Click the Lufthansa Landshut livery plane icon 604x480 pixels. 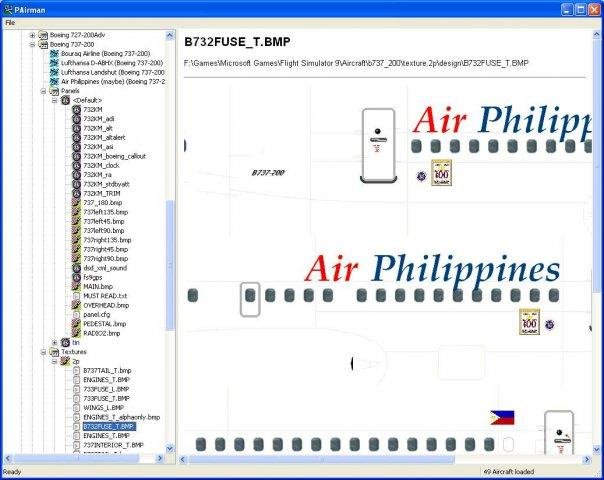pos(54,72)
